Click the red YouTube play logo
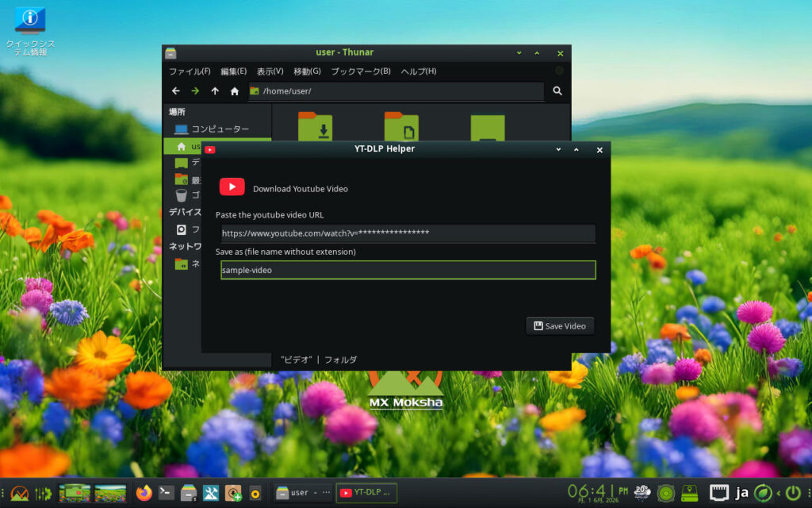 (x=232, y=187)
